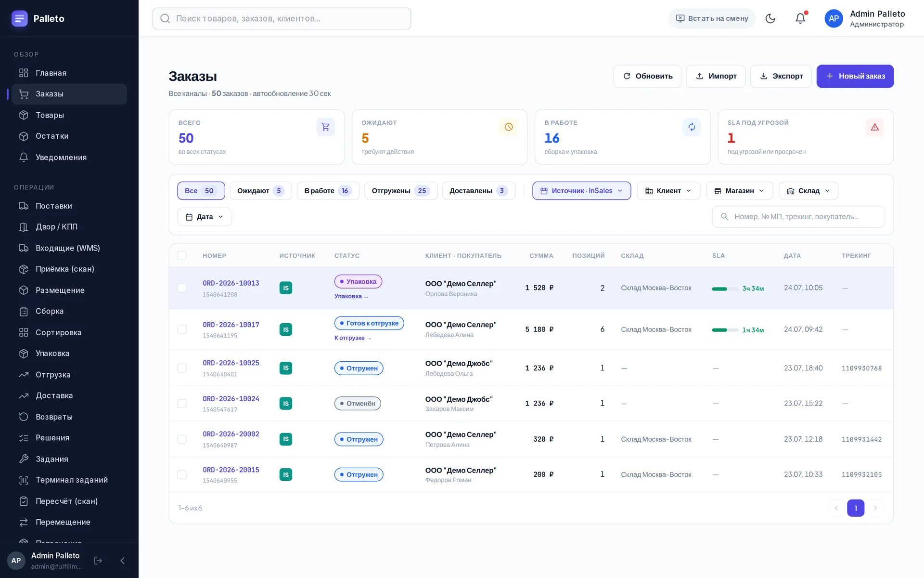Click the SLA warning triangle icon

(x=874, y=127)
